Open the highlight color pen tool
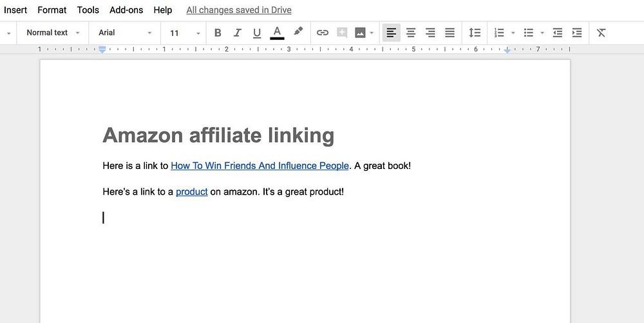This screenshot has height=323, width=644. (x=298, y=32)
